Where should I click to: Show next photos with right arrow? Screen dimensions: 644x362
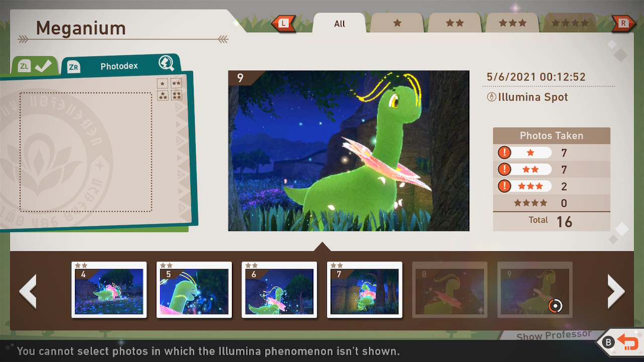616,291
